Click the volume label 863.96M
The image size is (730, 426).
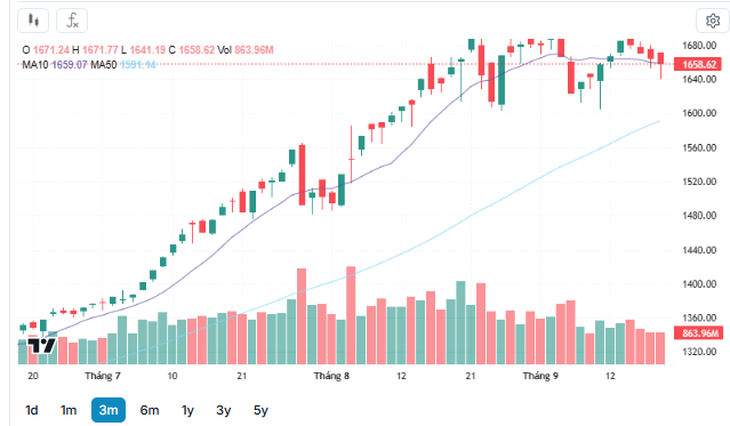698,333
